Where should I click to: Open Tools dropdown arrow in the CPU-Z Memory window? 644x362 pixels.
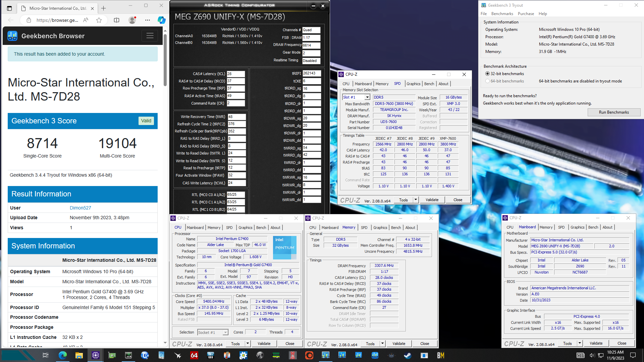click(382, 344)
